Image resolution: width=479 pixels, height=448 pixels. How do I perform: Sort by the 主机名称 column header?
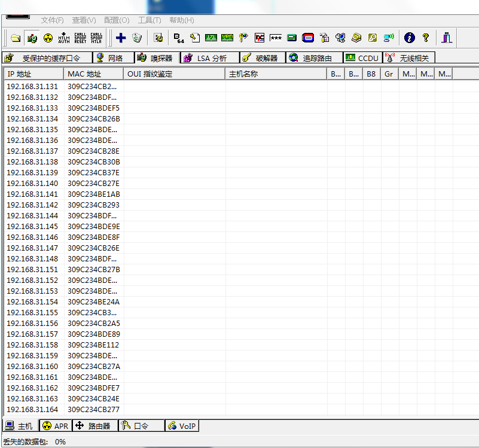pyautogui.click(x=276, y=74)
